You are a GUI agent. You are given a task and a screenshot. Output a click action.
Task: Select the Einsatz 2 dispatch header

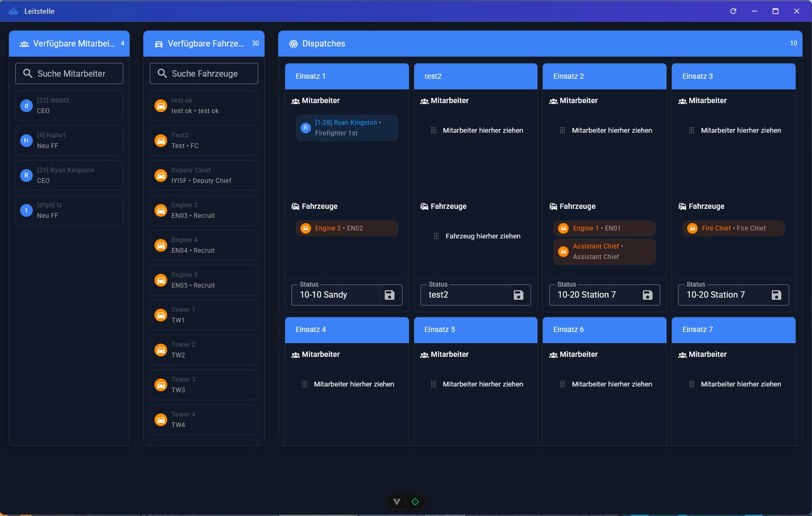click(605, 76)
